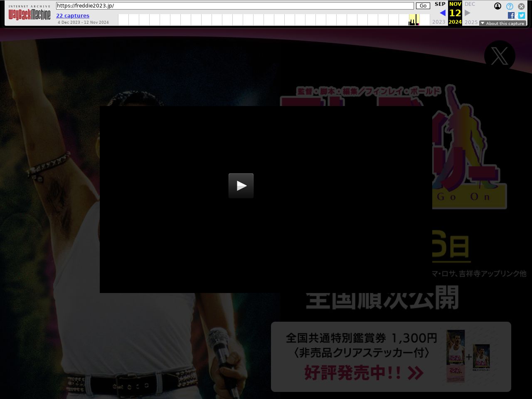The width and height of the screenshot is (532, 399).
Task: Open Wayback help question icon
Action: click(510, 6)
